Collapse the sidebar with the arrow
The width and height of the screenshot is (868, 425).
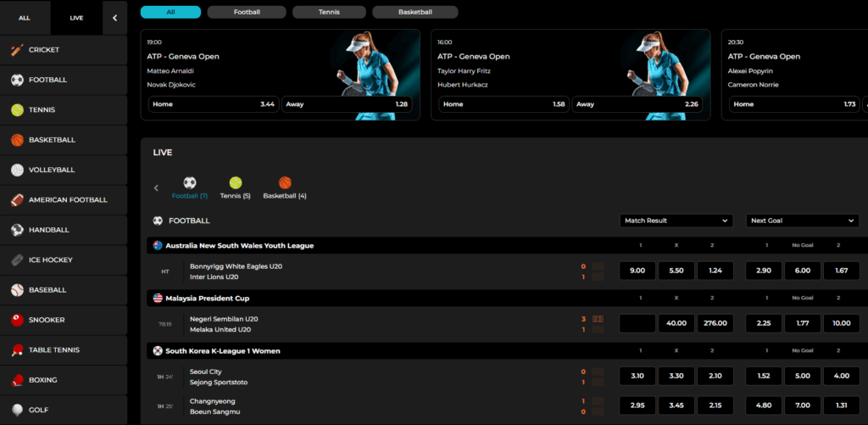(x=115, y=18)
